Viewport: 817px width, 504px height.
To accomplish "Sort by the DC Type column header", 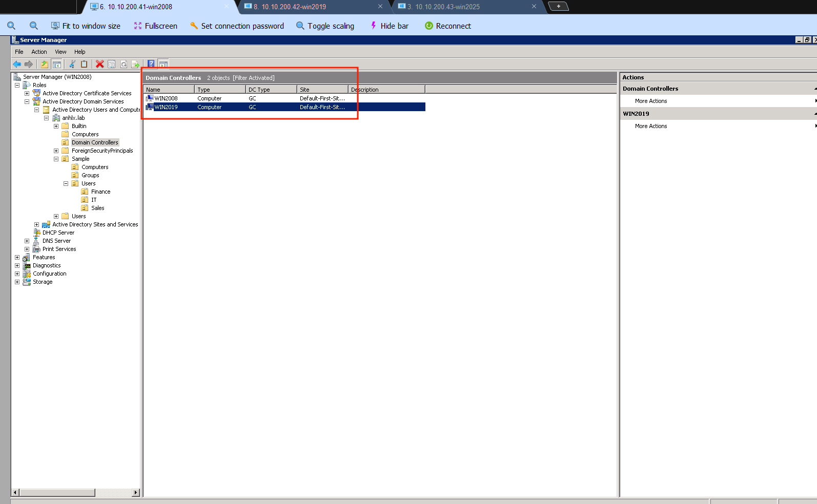I will tap(271, 90).
